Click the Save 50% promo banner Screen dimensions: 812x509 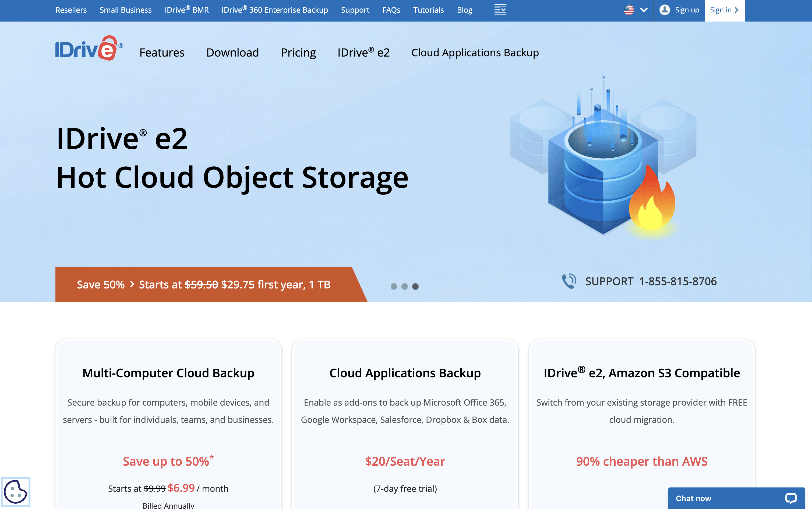click(211, 284)
